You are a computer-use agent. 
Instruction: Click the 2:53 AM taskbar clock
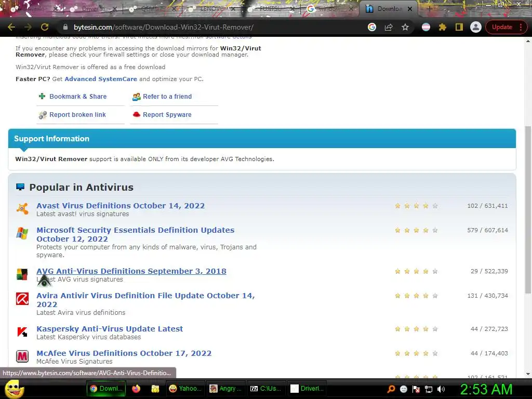486,389
